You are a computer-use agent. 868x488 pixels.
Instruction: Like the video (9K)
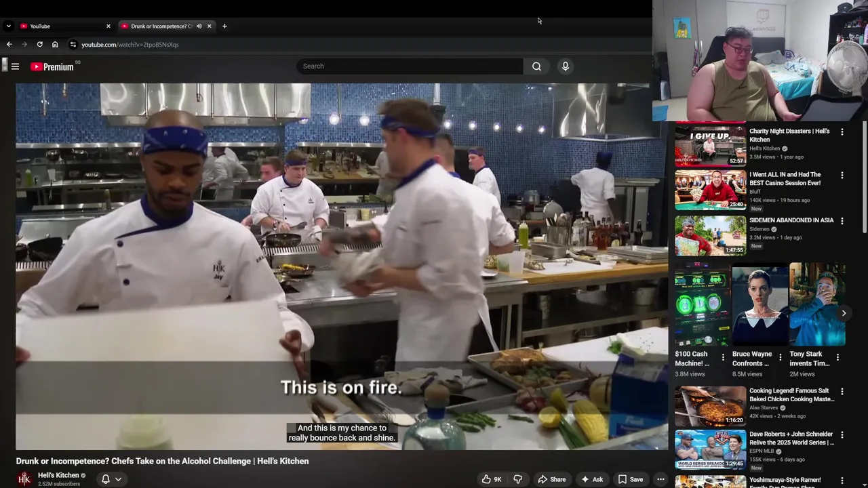492,479
